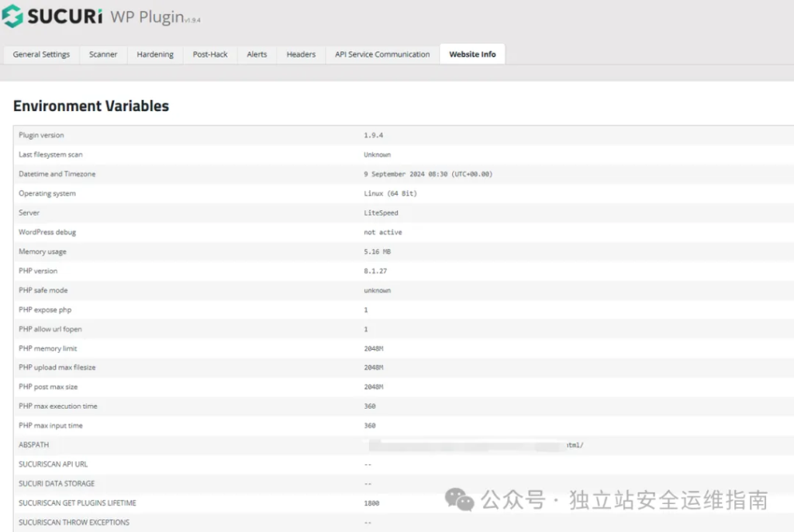Click the 'SUCURI DATA STORAGE' label

[57, 483]
